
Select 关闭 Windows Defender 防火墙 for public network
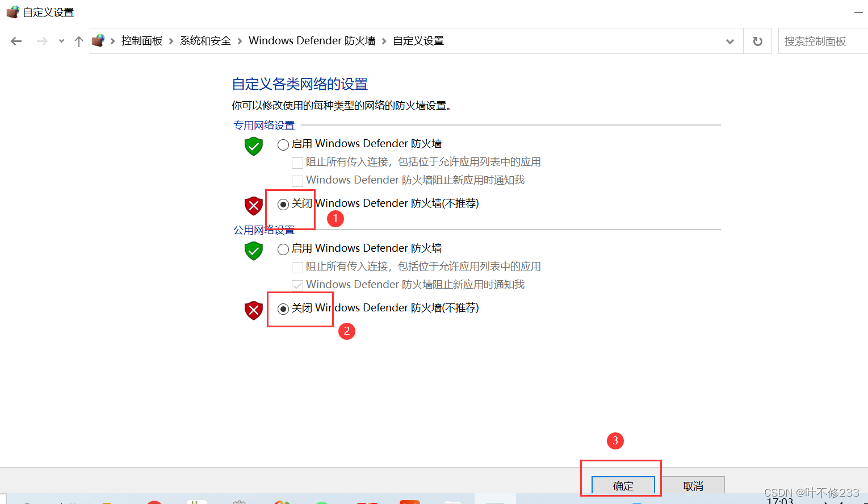pos(283,309)
